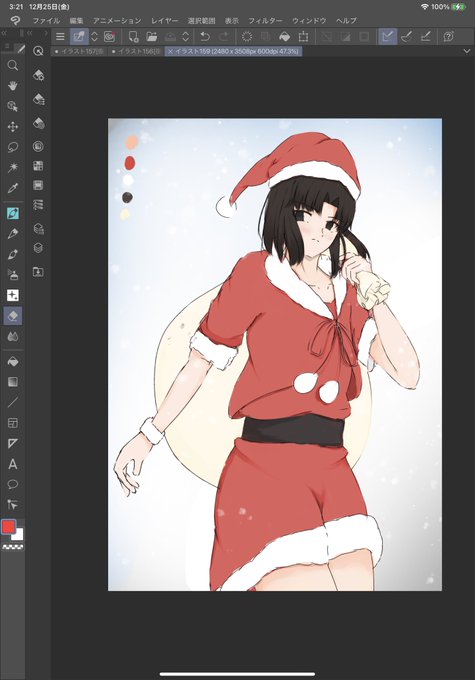Open the Quick Access panel icon
The width and height of the screenshot is (475, 680).
point(38,51)
